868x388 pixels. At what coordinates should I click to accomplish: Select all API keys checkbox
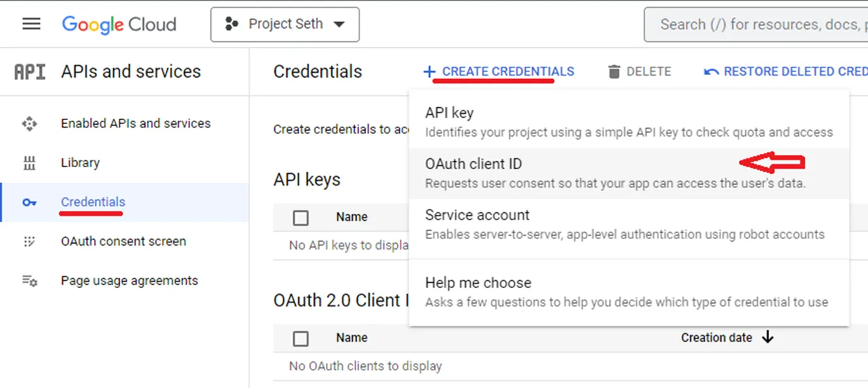point(300,216)
